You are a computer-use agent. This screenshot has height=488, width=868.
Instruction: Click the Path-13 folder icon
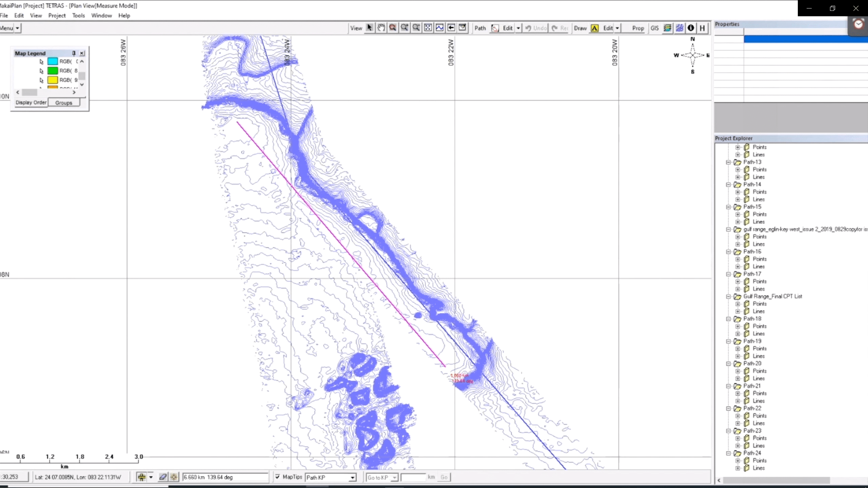point(737,162)
